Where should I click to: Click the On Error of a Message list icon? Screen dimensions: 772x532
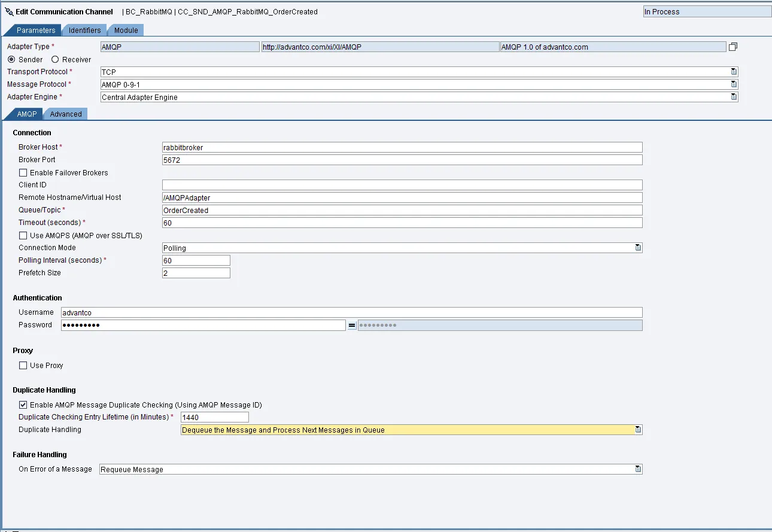[638, 469]
